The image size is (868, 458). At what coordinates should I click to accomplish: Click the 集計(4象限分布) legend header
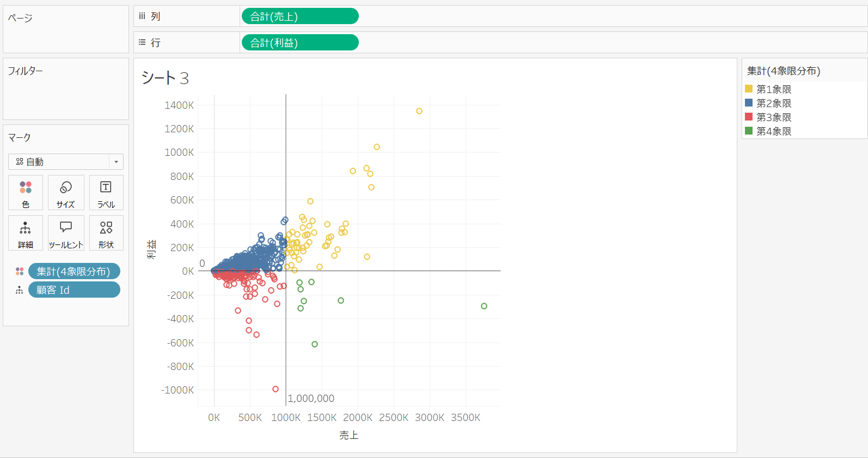(783, 71)
